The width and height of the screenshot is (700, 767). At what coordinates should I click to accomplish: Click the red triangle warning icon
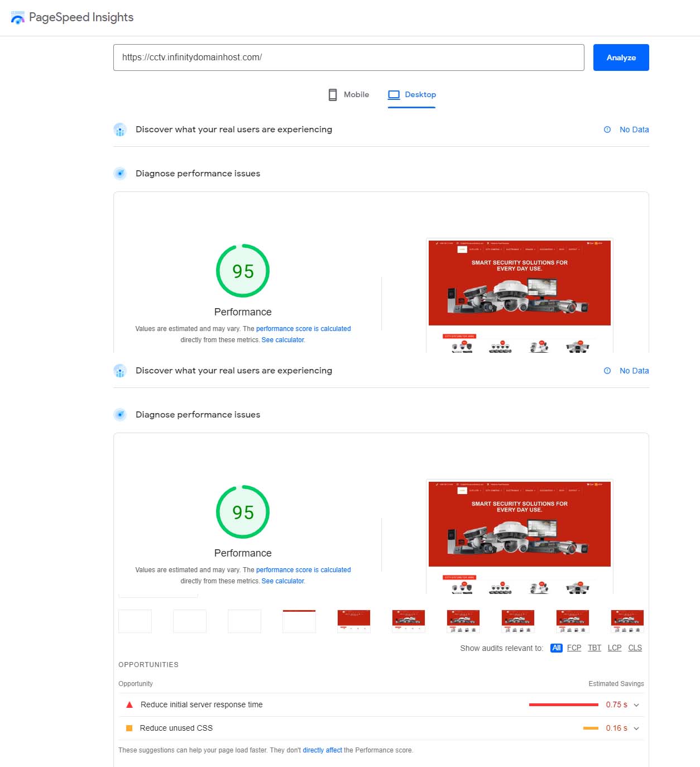tap(130, 704)
